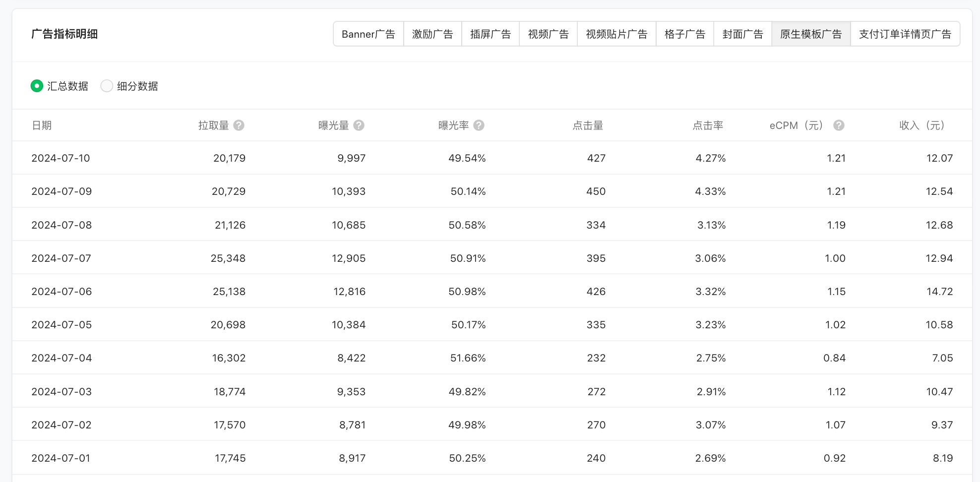Click the 广告指标明细 section title
Viewport: 980px width, 482px height.
click(64, 34)
